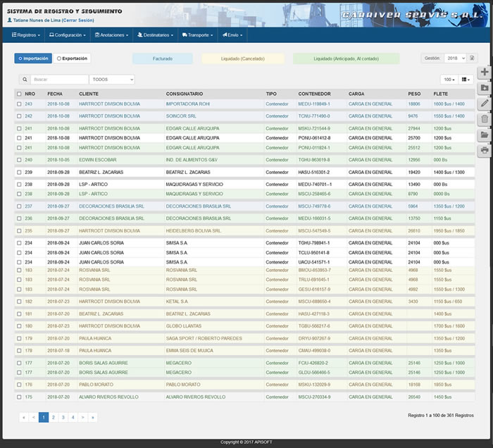Click flete cell 1950 $us / 1850
This screenshot has width=493, height=448.
click(449, 231)
